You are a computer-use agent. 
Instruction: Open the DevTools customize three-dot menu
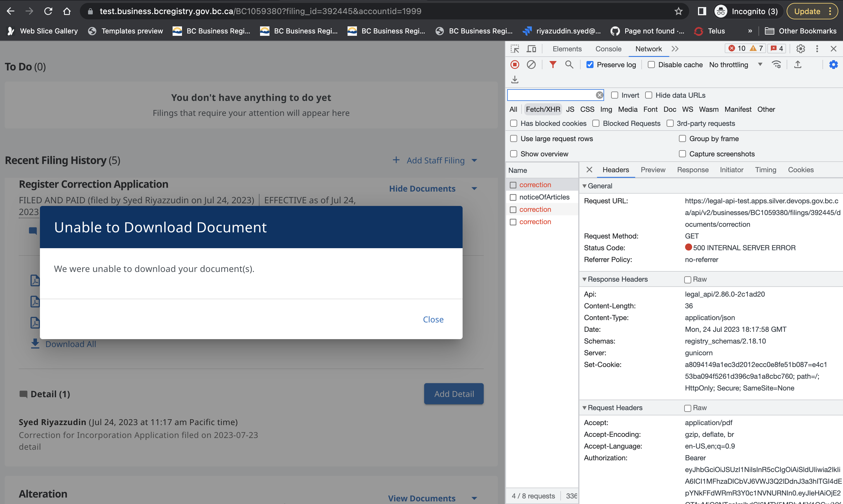817,49
